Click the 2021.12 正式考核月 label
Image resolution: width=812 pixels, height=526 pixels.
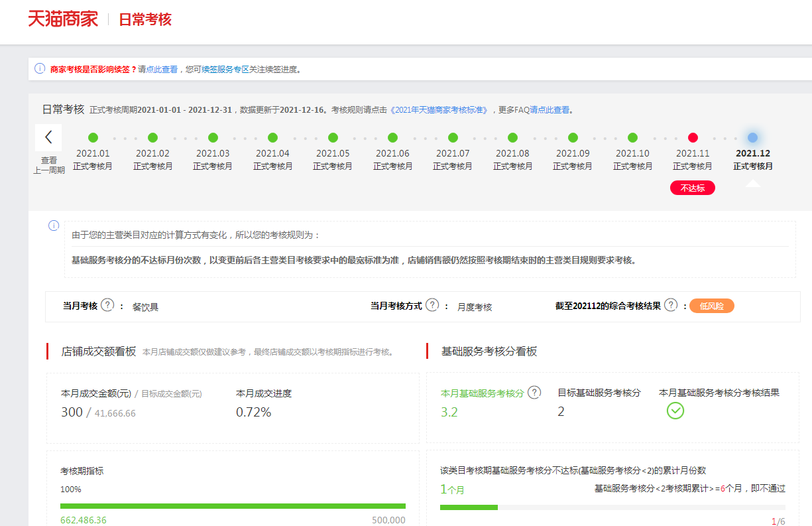click(x=753, y=160)
